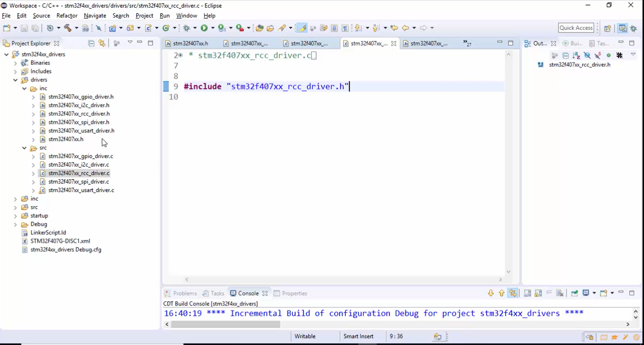Click the Console horizontal scrollbar thumb
The width and height of the screenshot is (644, 345).
225,324
